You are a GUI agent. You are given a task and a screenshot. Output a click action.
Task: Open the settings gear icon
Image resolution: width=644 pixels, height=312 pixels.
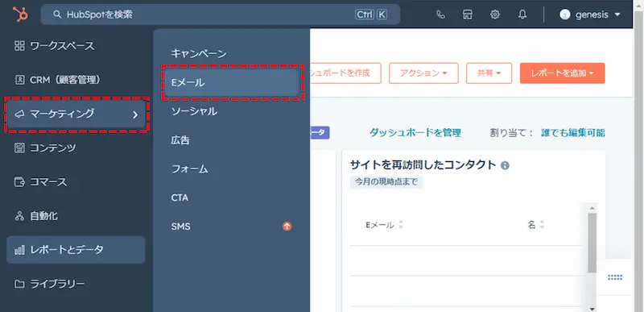[495, 15]
